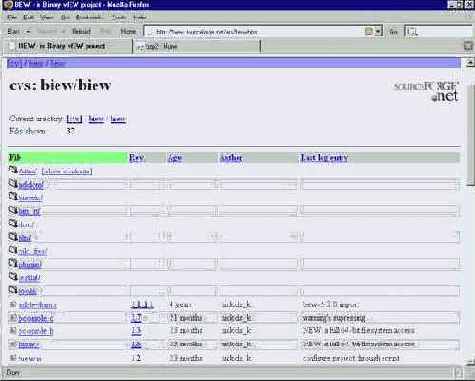This screenshot has height=381, width=475.
Task: Open the Back button history dropdown arrow
Action: (28, 32)
